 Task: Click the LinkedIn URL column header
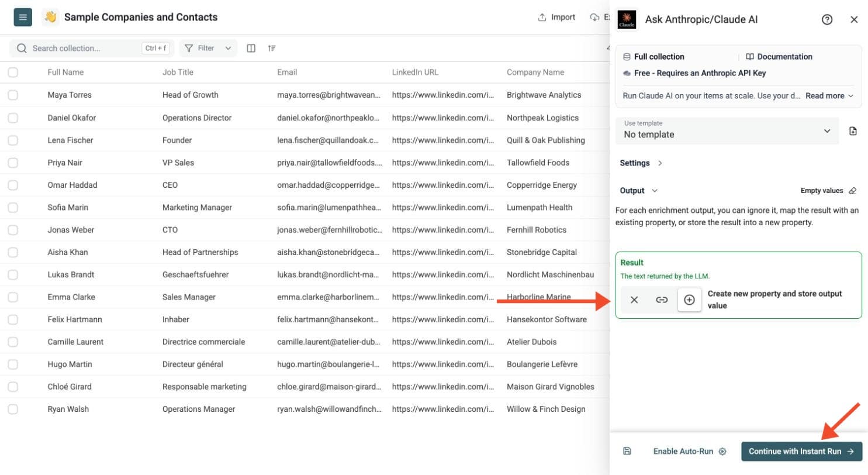point(415,73)
